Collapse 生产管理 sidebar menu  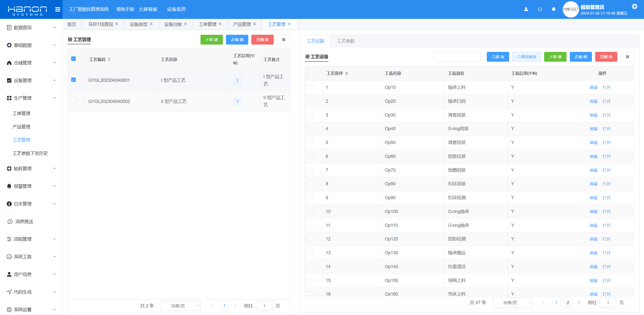[31, 98]
